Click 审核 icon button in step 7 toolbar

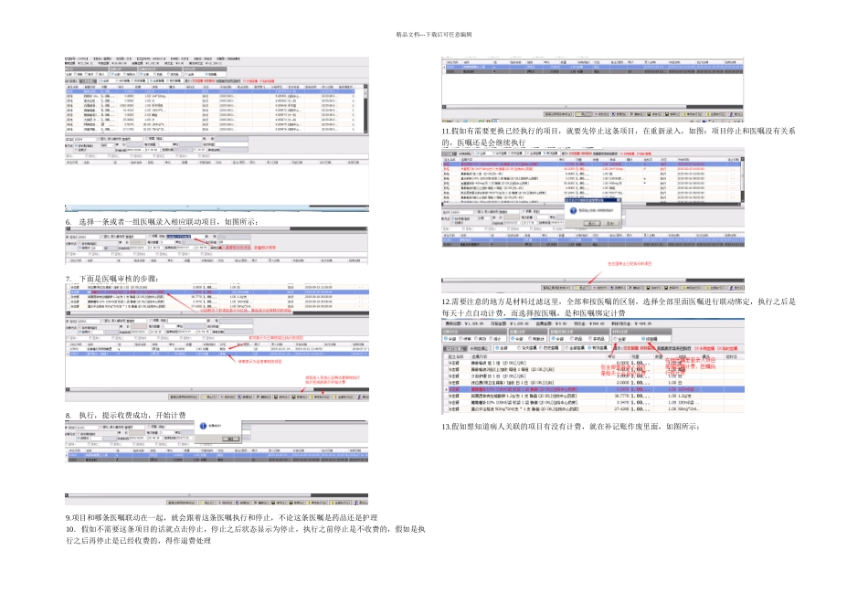(299, 397)
